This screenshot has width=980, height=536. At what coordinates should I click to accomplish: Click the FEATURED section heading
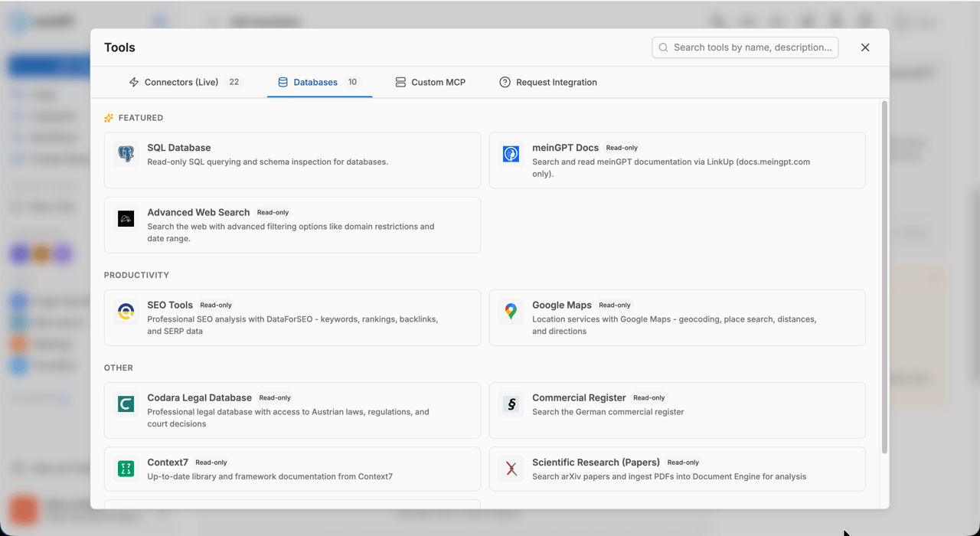point(141,118)
